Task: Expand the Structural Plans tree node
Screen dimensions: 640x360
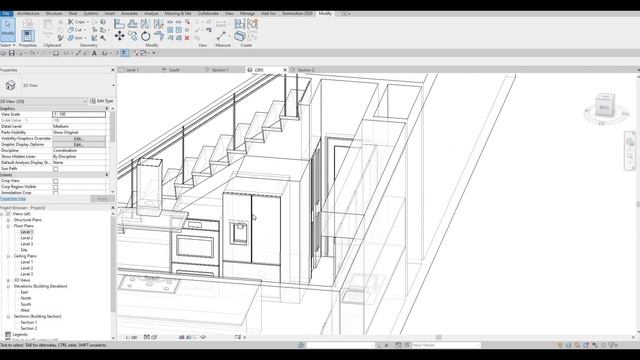Action: coord(8,220)
